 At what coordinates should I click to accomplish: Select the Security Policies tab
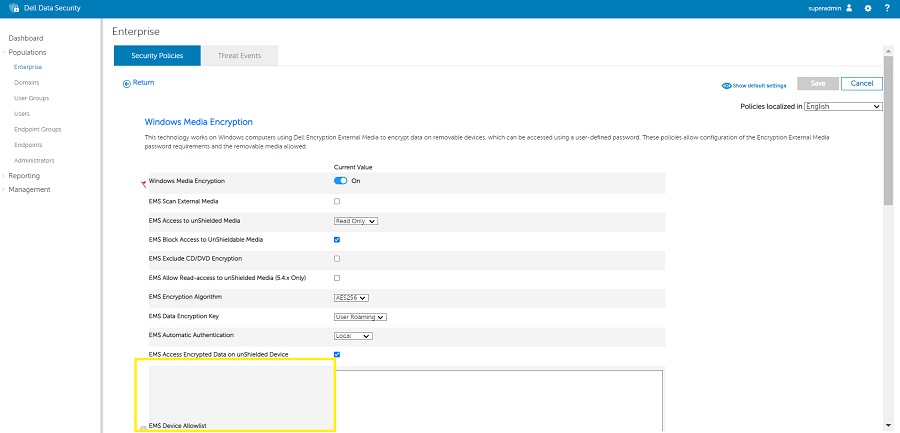tap(157, 56)
